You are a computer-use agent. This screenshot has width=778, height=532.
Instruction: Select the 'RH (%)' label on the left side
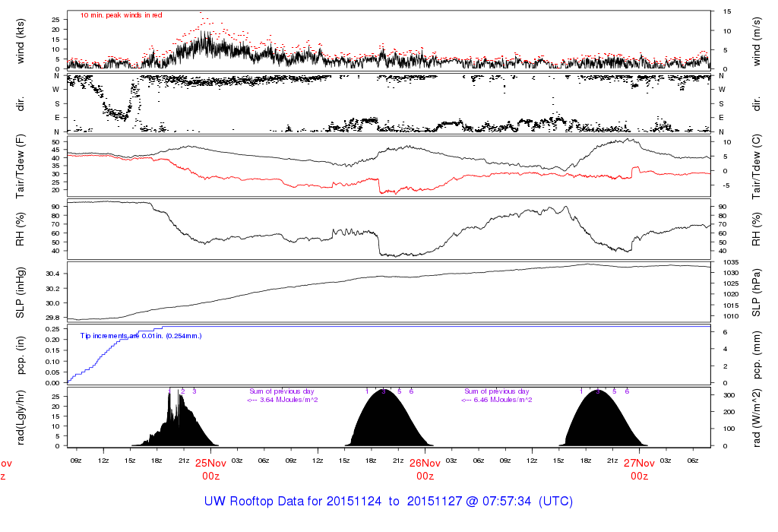tap(20, 230)
